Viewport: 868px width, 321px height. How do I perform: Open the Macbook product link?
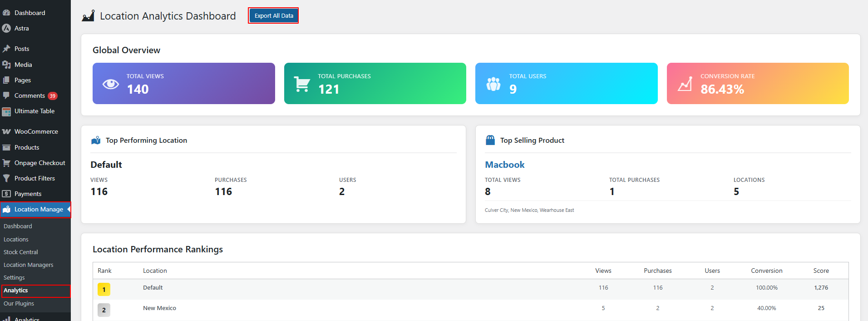(504, 165)
